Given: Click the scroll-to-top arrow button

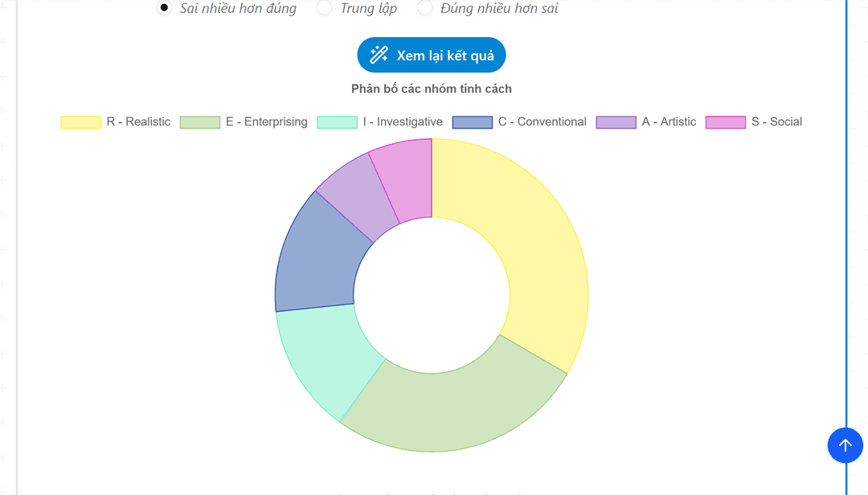Looking at the screenshot, I should 845,444.
